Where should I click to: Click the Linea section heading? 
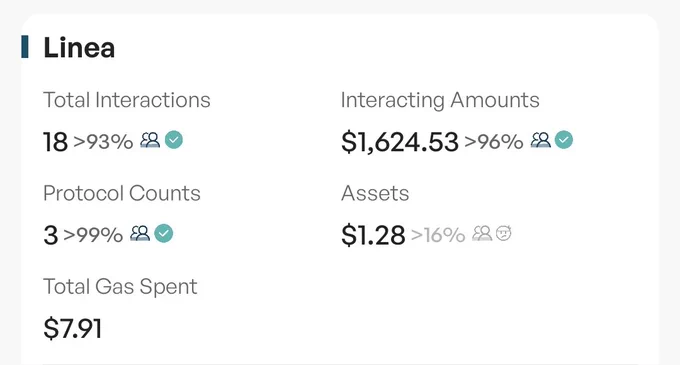(79, 47)
